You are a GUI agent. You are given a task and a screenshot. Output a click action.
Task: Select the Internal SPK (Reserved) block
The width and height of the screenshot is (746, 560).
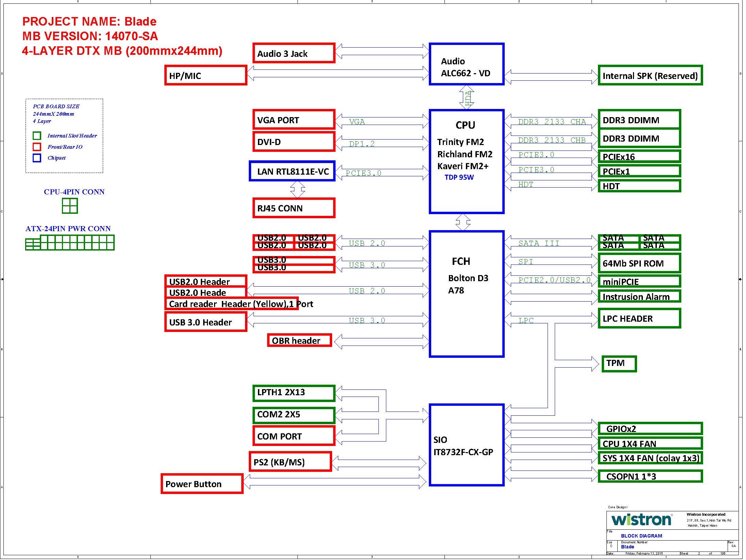(650, 75)
